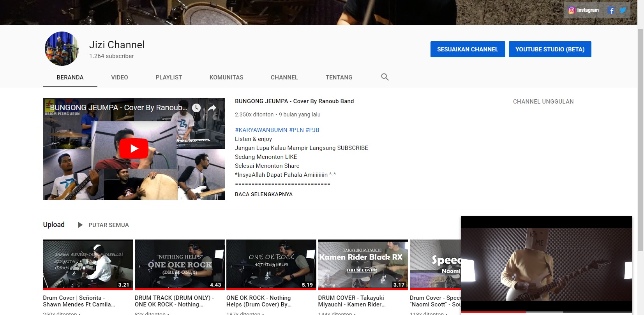The width and height of the screenshot is (644, 315).
Task: Open the ONE OK ROCK drum cover thumbnail
Action: [x=271, y=265]
